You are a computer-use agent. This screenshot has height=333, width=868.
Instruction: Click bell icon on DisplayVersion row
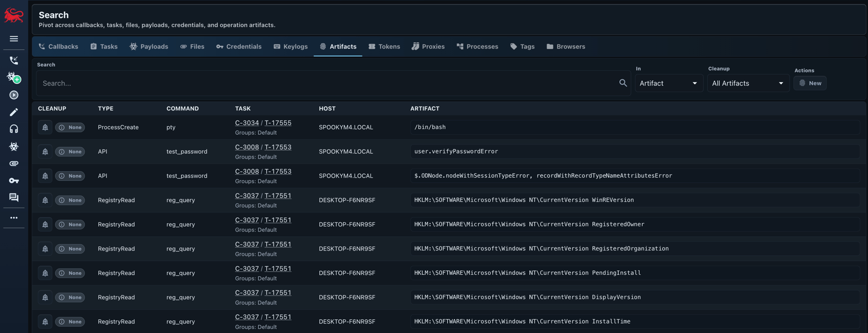[x=45, y=298]
